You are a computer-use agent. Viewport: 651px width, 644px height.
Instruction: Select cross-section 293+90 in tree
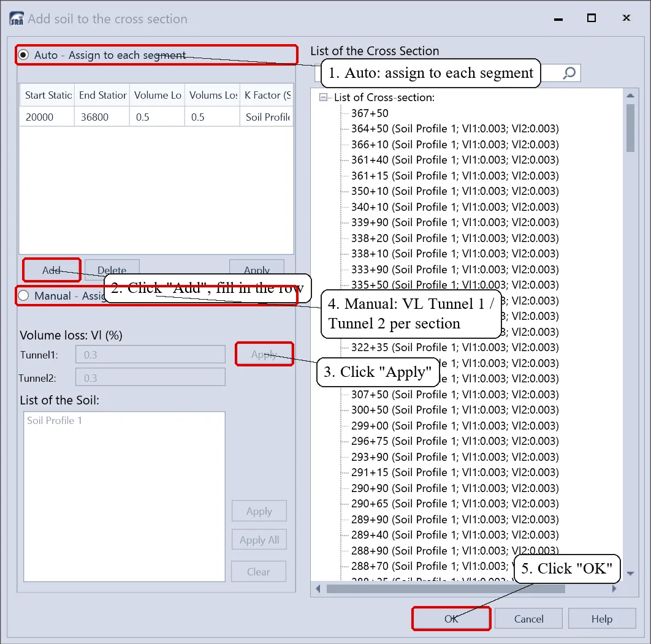(x=455, y=457)
